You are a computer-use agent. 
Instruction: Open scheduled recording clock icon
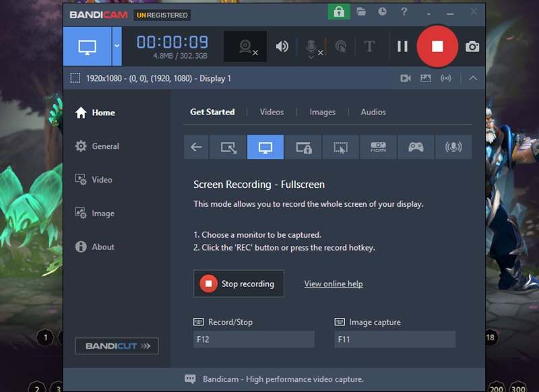click(382, 11)
